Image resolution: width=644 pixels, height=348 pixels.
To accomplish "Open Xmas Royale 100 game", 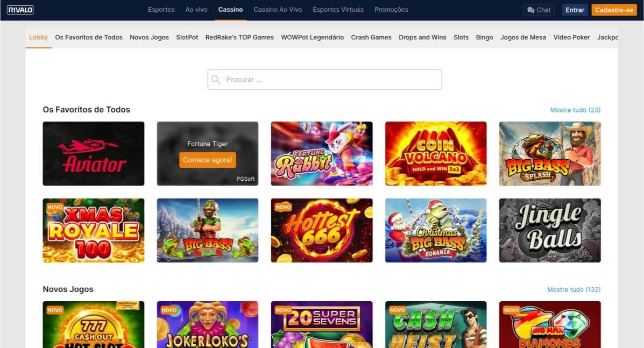I will [94, 230].
